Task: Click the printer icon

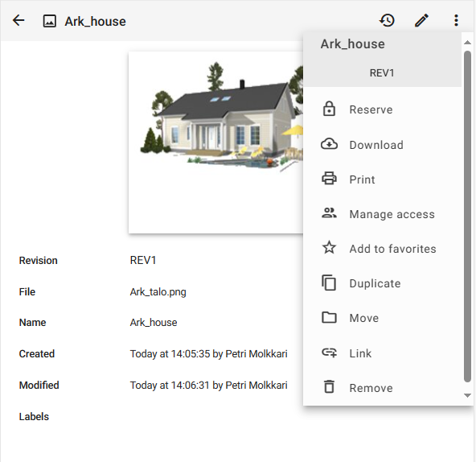Action: [329, 179]
